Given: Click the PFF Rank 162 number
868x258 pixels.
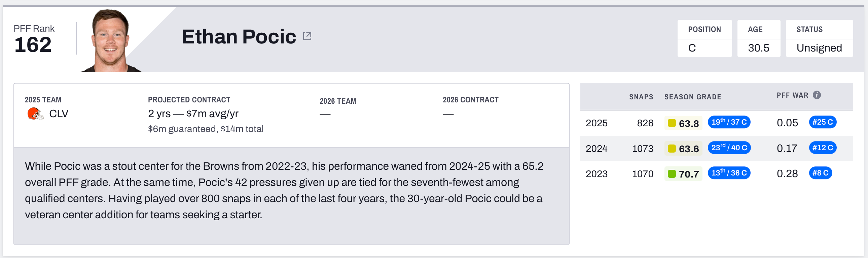Looking at the screenshot, I should pos(33,45).
